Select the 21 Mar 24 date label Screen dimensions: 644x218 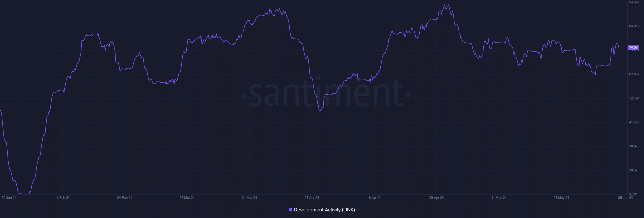point(249,198)
